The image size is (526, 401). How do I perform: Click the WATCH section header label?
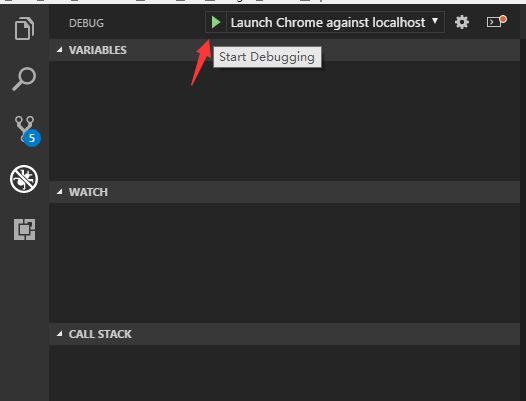tap(88, 192)
